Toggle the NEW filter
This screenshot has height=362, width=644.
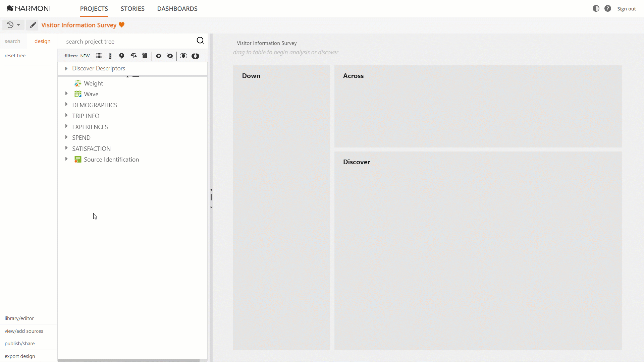click(85, 56)
